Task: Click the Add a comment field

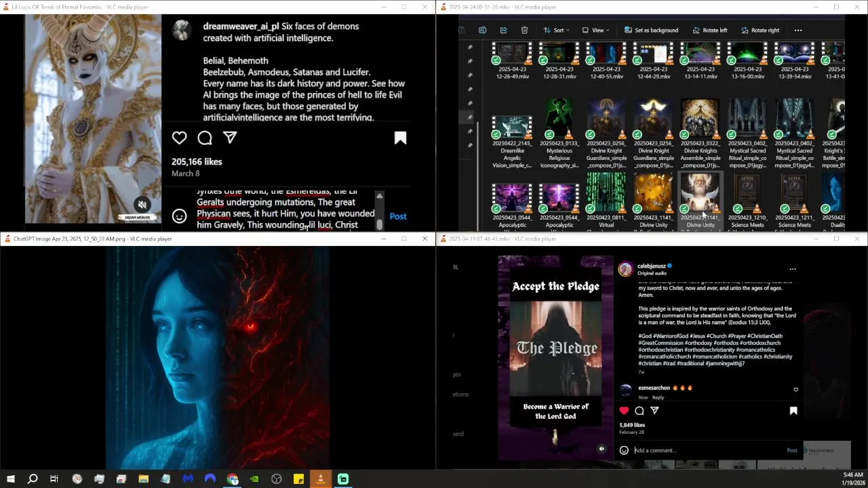Action: coord(709,450)
